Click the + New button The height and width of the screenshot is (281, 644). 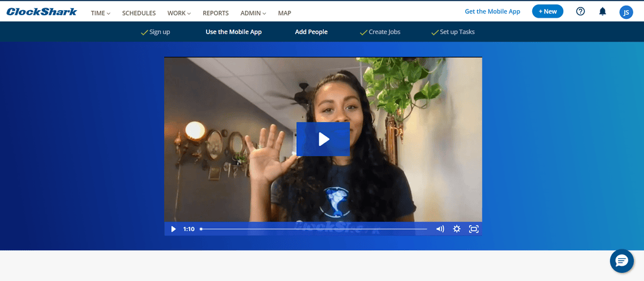(x=547, y=11)
